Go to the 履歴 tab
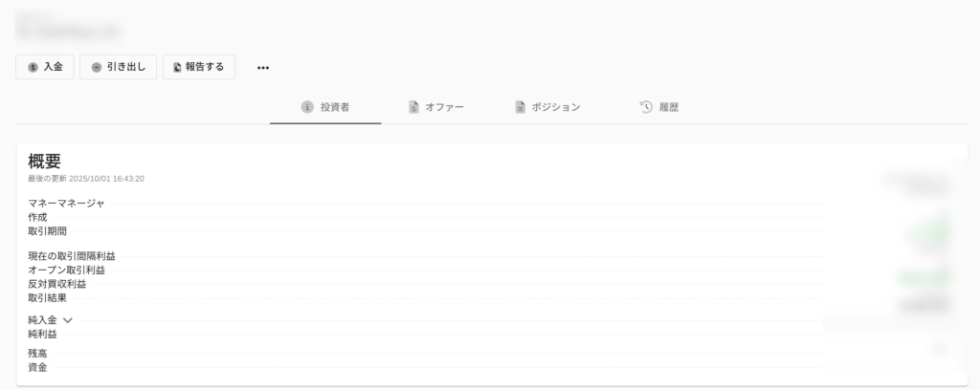This screenshot has height=390, width=980. pos(669,107)
